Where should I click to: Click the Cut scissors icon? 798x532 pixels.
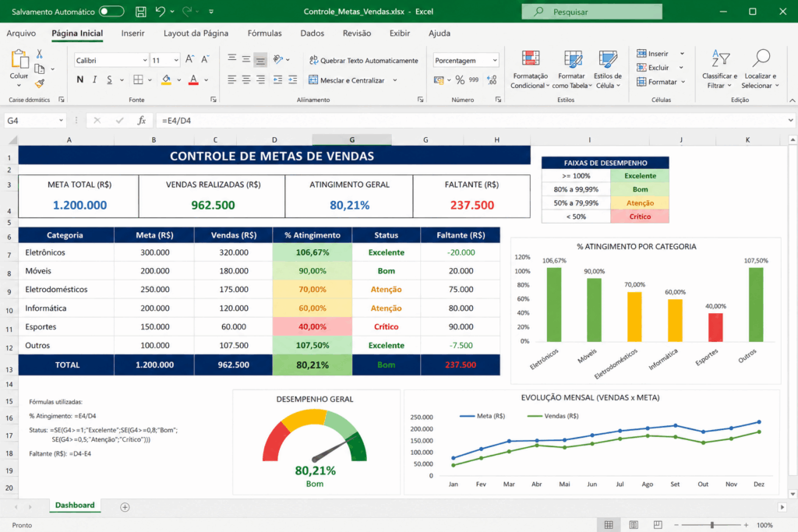pyautogui.click(x=40, y=54)
